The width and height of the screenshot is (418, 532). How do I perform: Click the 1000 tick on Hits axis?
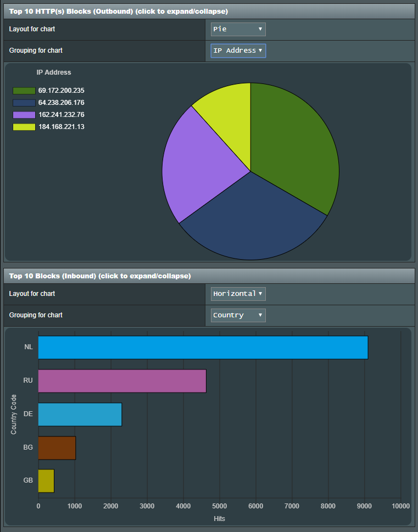point(75,506)
